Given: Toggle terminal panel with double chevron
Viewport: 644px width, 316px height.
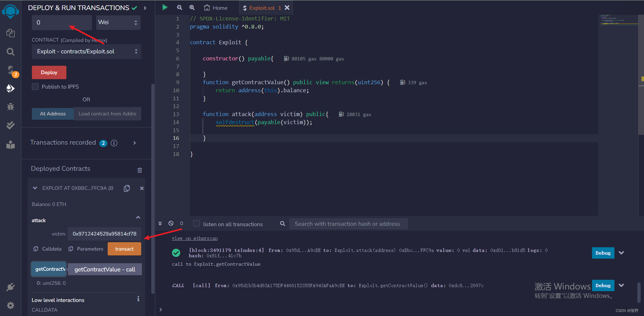Looking at the screenshot, I should pyautogui.click(x=160, y=223).
